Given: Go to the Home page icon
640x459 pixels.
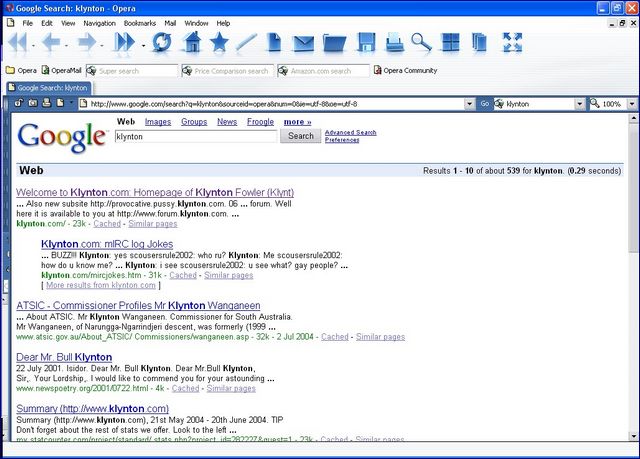Looking at the screenshot, I should [193, 42].
